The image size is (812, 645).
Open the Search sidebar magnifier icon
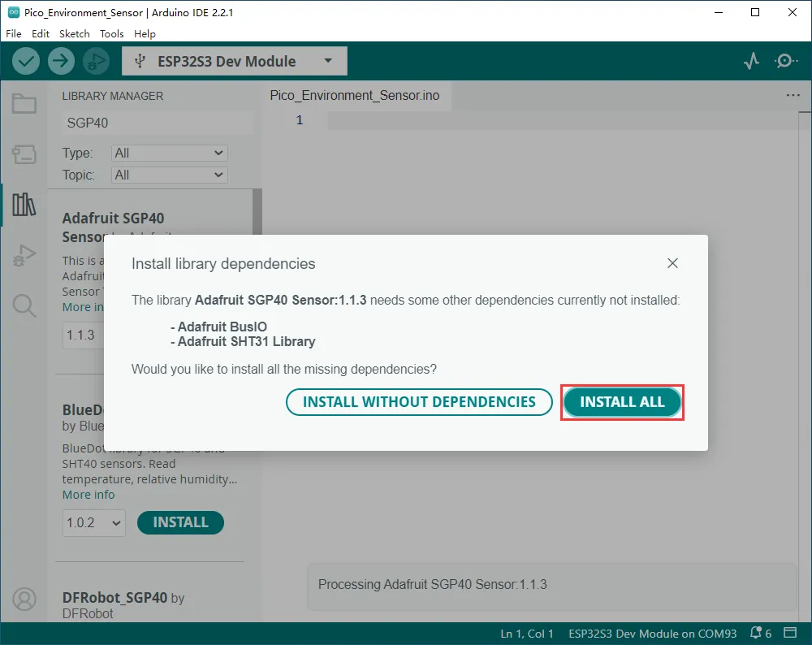pos(24,305)
